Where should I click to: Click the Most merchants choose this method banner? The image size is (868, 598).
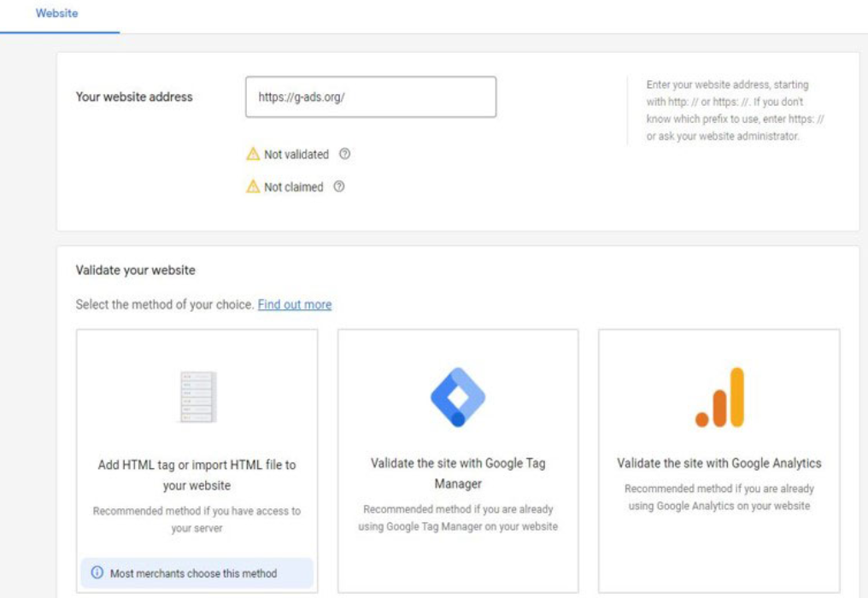click(197, 573)
